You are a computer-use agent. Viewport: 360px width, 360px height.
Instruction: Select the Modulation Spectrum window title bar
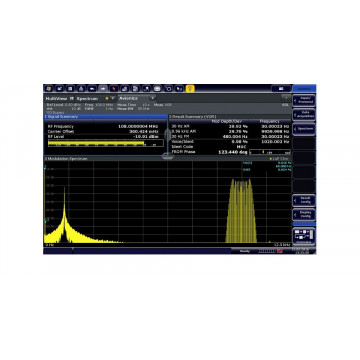pyautogui.click(x=168, y=159)
